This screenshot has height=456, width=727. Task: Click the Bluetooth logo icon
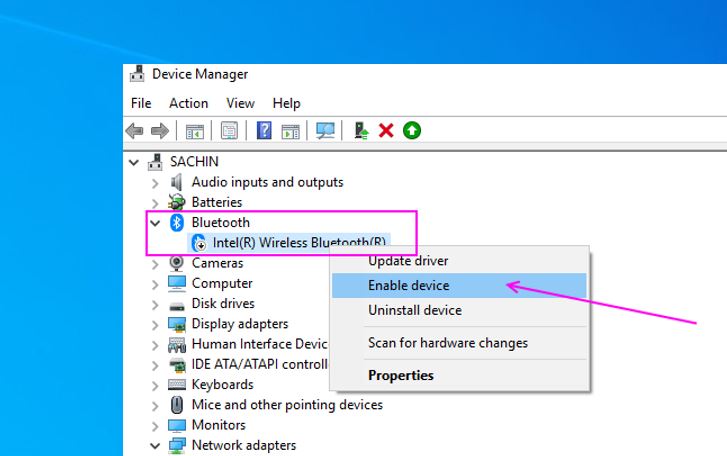pos(177,222)
